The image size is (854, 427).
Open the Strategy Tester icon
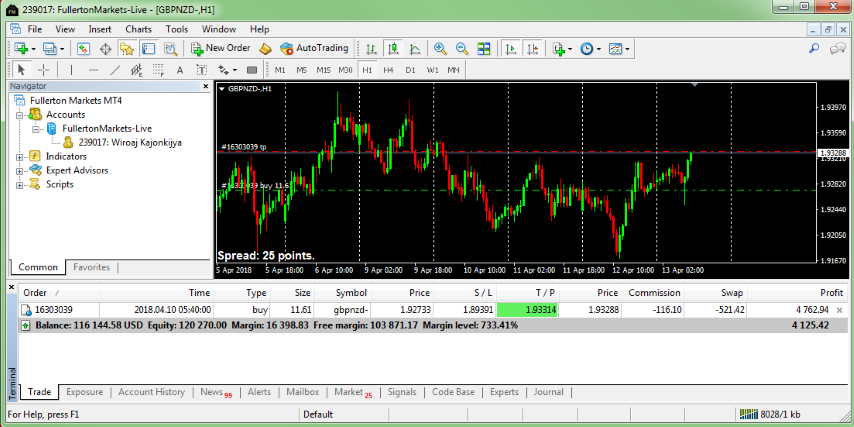click(170, 48)
